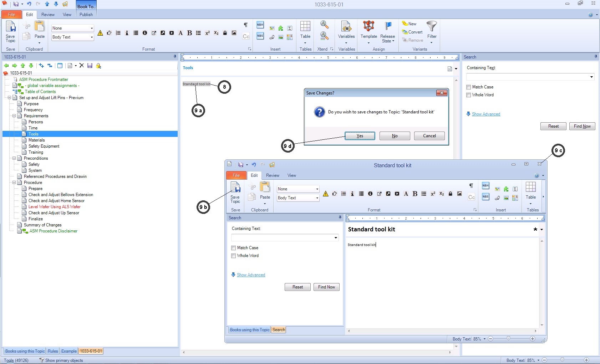Open the Body Text dropdown in main ribbon

[91, 37]
